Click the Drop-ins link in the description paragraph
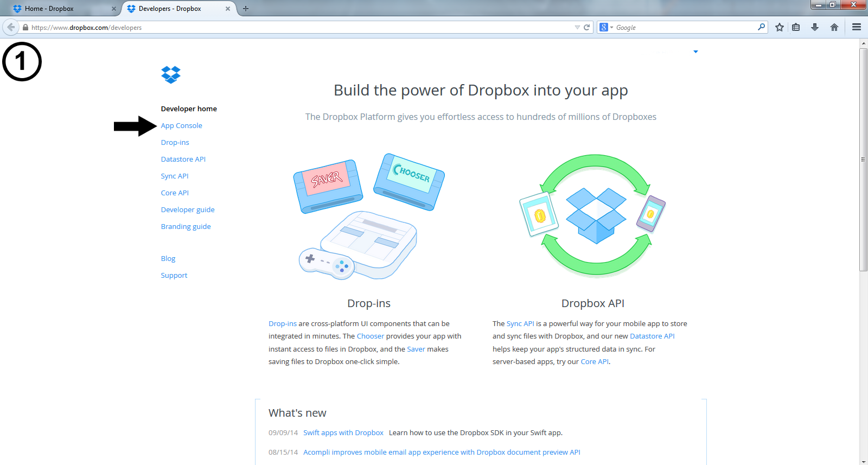This screenshot has height=465, width=868. click(283, 323)
